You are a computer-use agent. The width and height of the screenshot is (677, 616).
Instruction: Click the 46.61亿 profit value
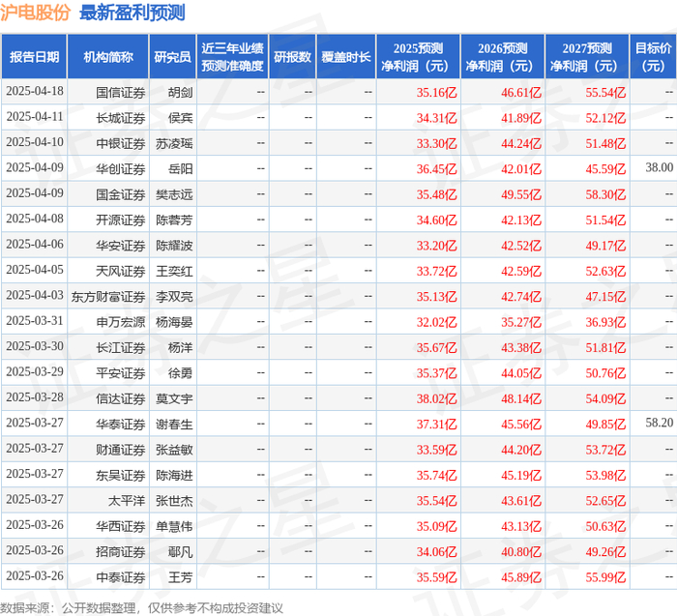[x=521, y=93]
